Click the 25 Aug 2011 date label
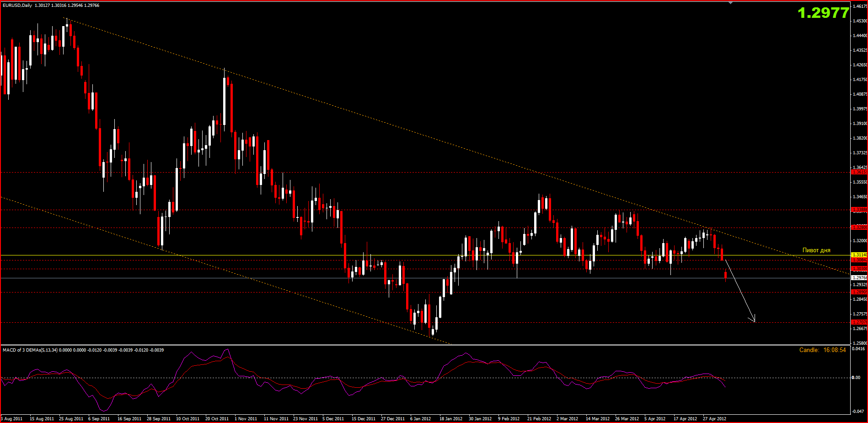Viewport: 868px width, 423px height. (71, 419)
